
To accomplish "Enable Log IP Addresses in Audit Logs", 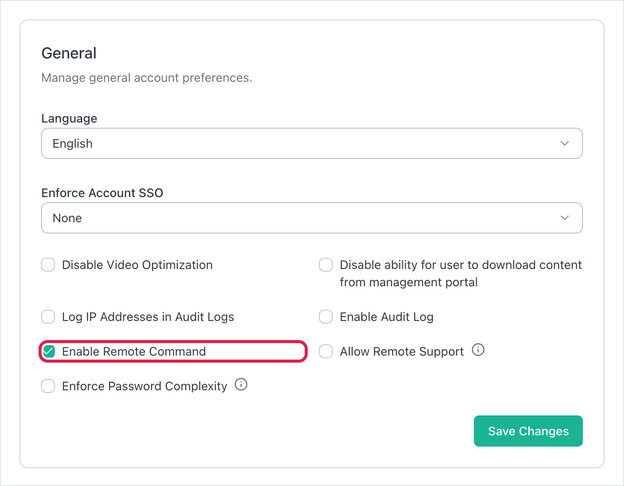I will tap(48, 317).
